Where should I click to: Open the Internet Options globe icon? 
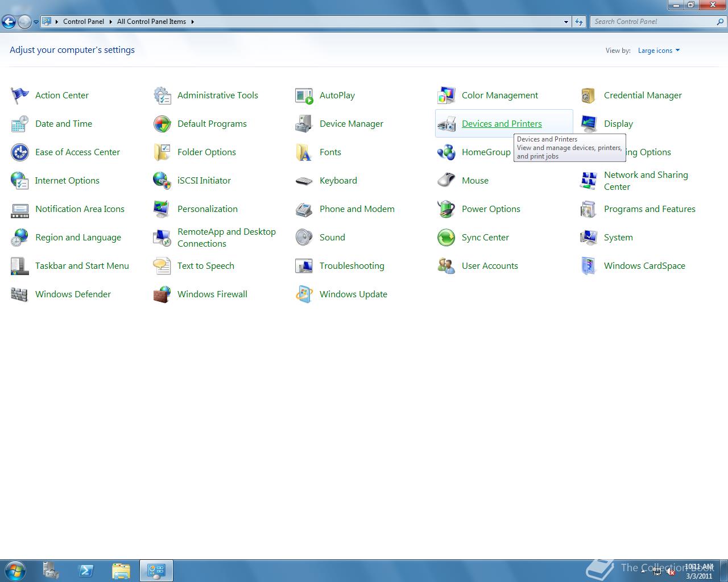pyautogui.click(x=20, y=181)
